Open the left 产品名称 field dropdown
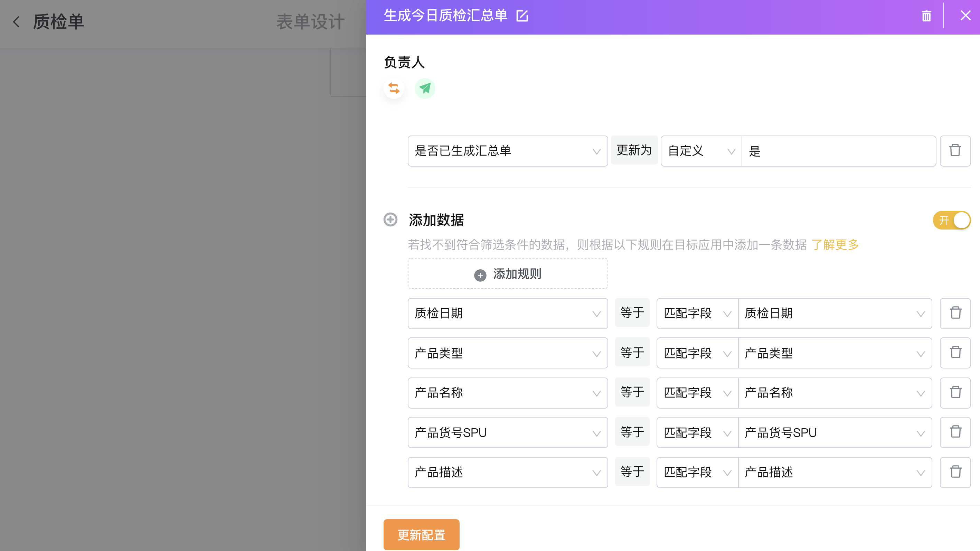This screenshot has width=980, height=551. 508,393
